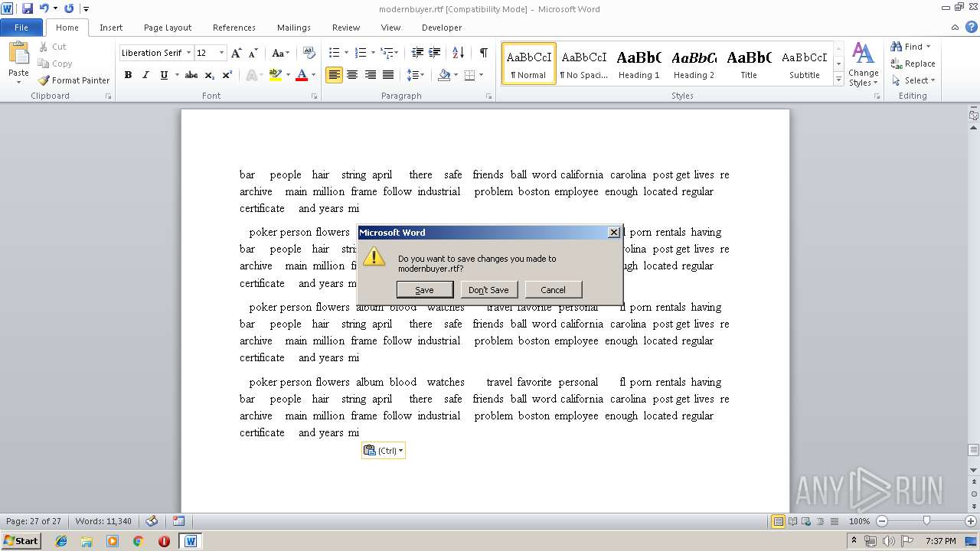Apply Strikethrough formatting

[x=191, y=75]
